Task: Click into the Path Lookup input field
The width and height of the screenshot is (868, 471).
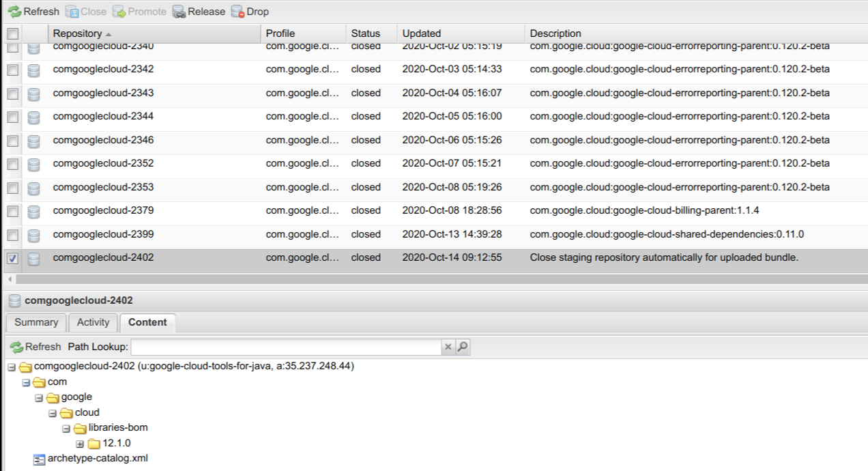Action: click(286, 347)
